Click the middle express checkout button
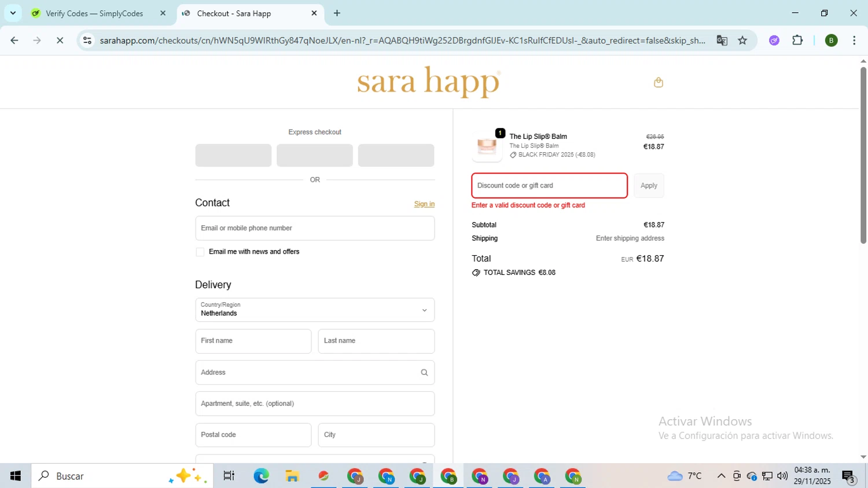Viewport: 868px width, 488px height. coord(315,155)
